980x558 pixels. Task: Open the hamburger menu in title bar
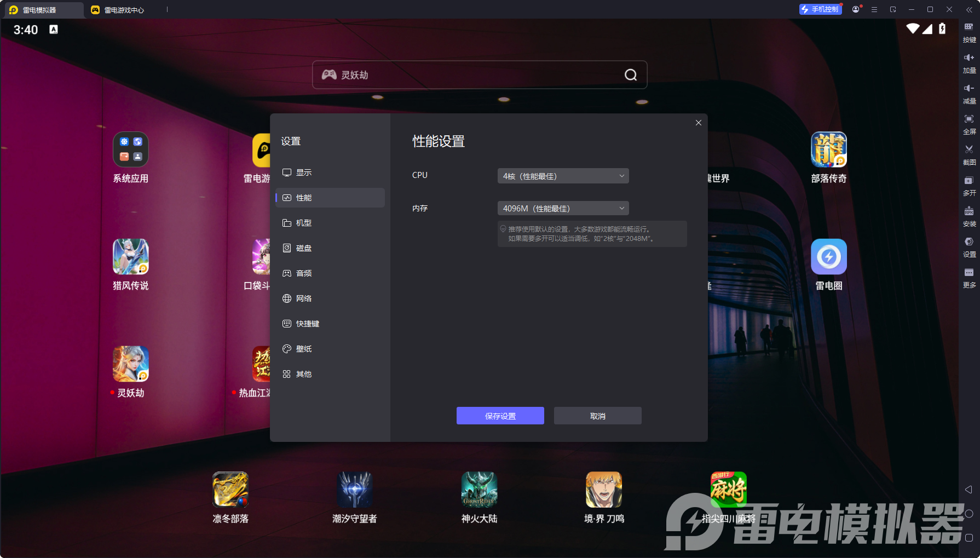click(x=874, y=9)
